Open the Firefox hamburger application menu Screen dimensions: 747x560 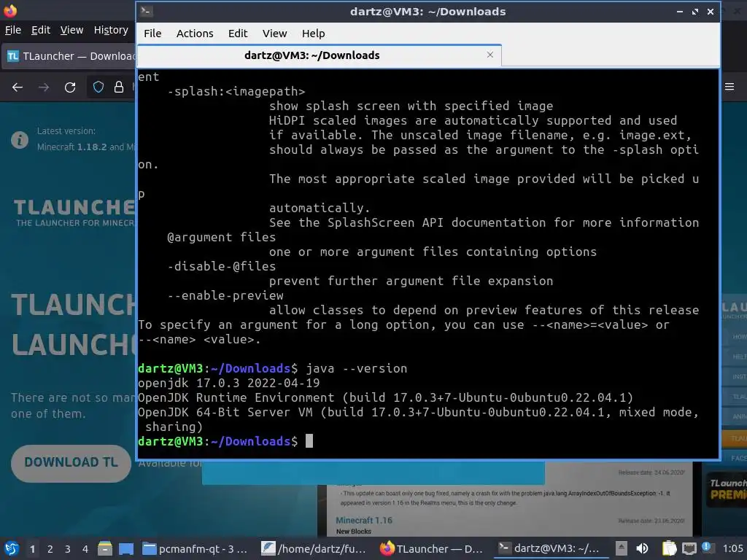coord(729,87)
